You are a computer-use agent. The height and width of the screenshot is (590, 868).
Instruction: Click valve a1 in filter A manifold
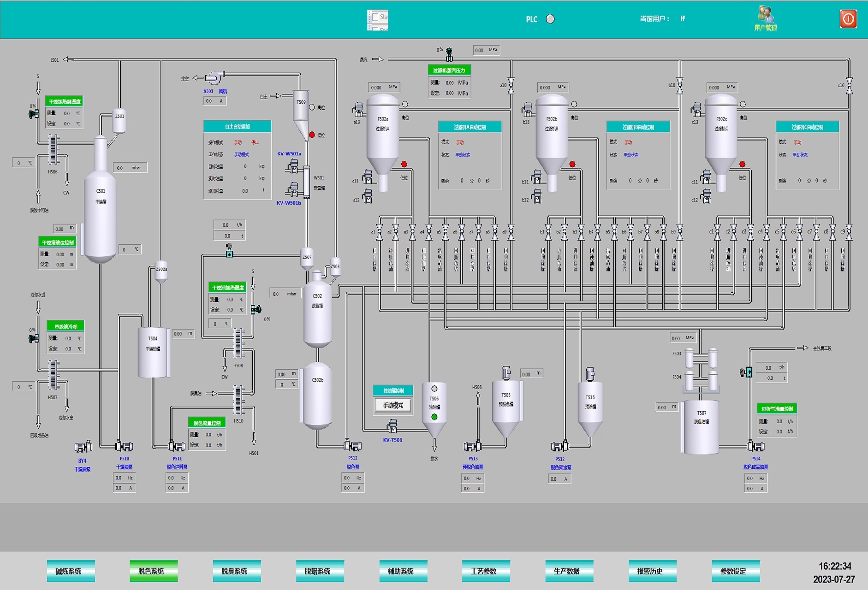point(380,232)
